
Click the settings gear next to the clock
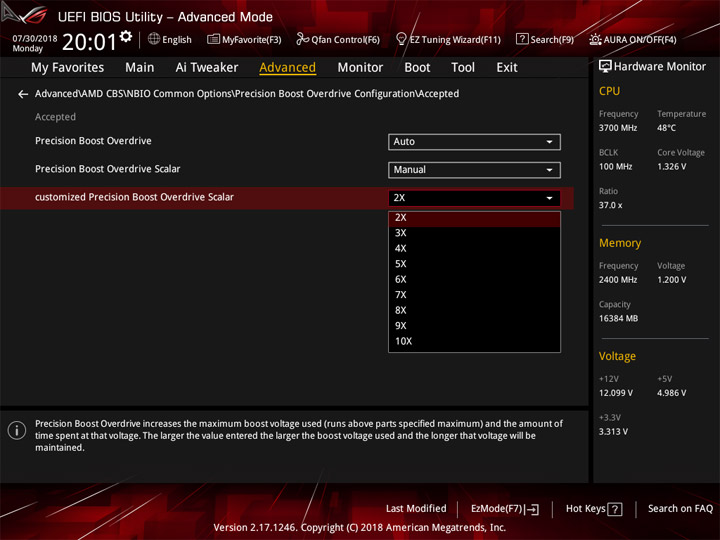click(126, 36)
